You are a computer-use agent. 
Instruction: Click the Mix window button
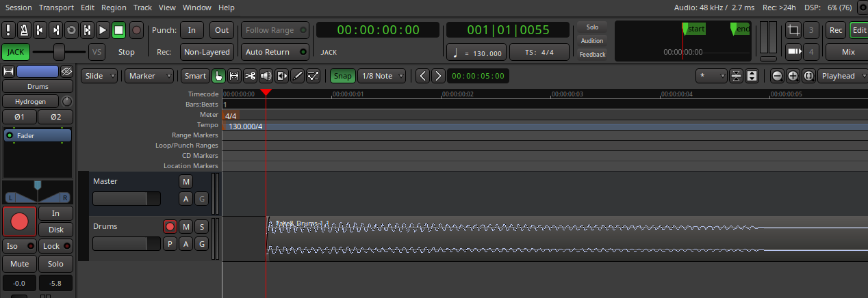click(x=847, y=52)
